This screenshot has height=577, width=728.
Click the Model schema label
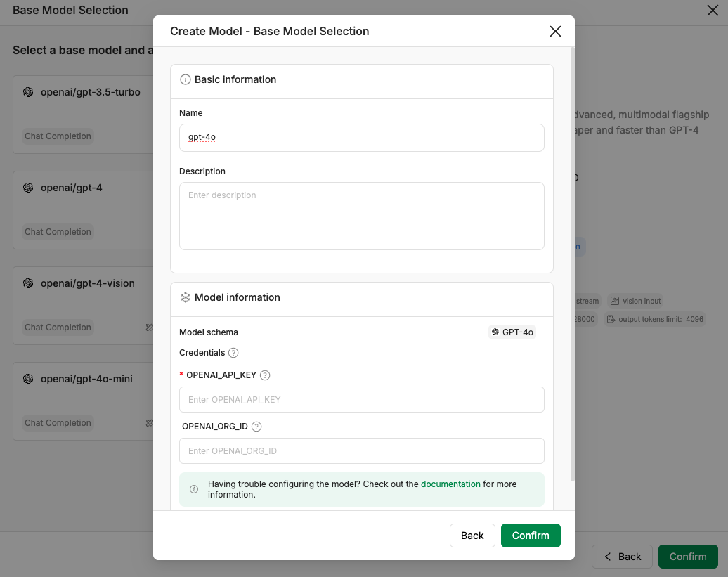pyautogui.click(x=209, y=332)
